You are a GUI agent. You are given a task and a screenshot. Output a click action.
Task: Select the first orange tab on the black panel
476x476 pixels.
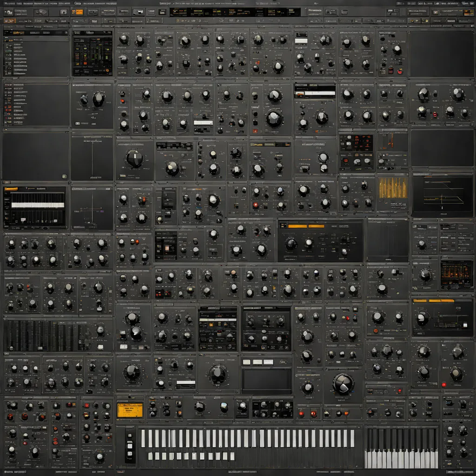(297, 226)
